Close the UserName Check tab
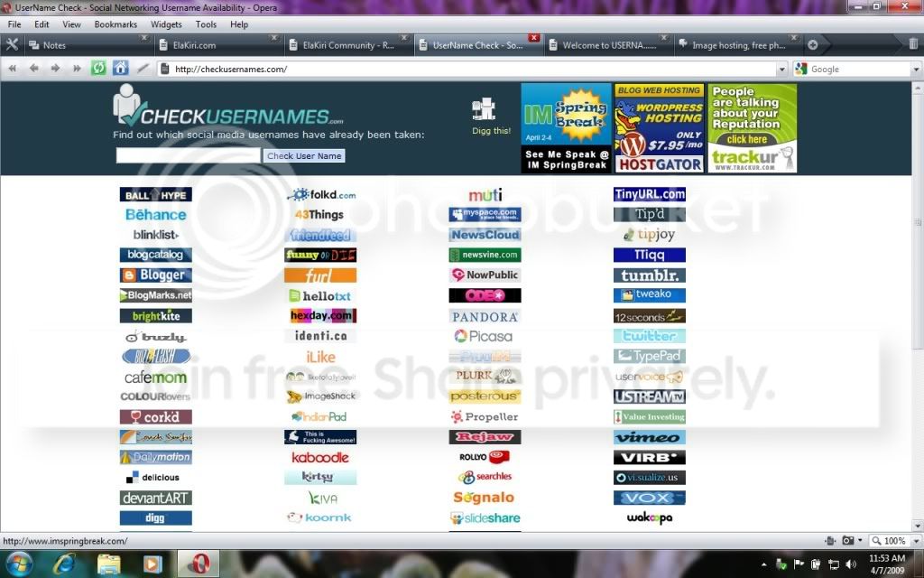The height and width of the screenshot is (578, 924). point(534,38)
